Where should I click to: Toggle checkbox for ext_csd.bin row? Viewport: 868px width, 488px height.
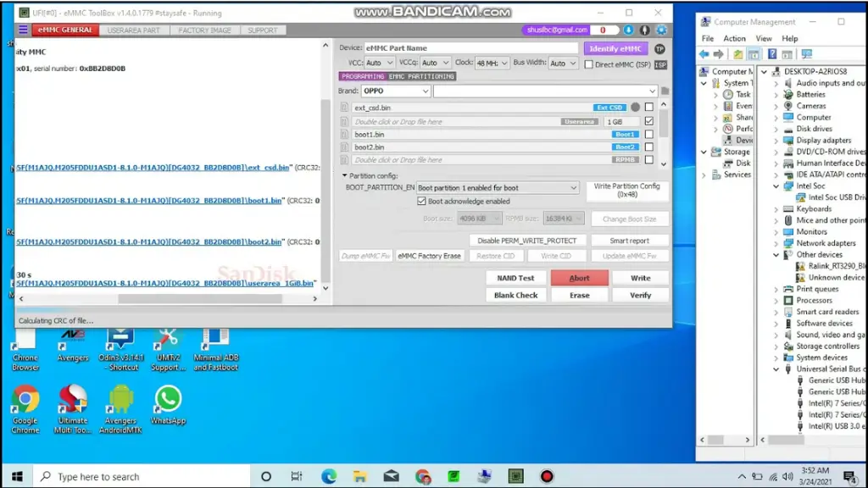pyautogui.click(x=648, y=108)
